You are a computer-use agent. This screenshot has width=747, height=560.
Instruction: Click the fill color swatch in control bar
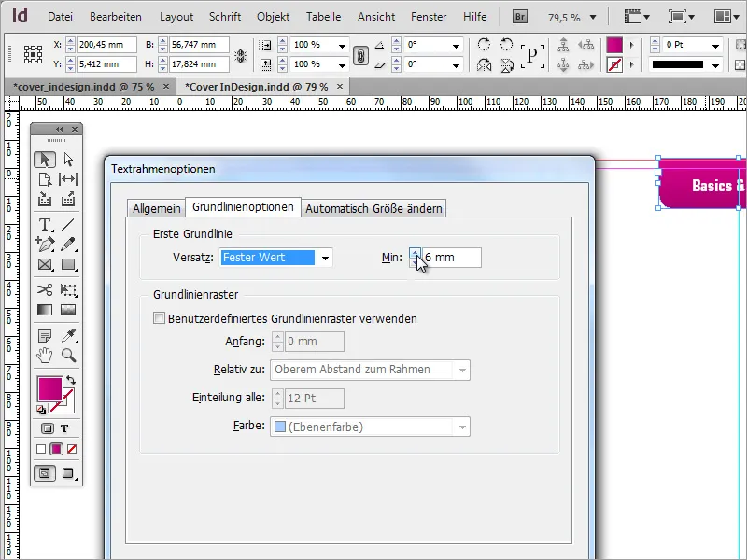614,45
